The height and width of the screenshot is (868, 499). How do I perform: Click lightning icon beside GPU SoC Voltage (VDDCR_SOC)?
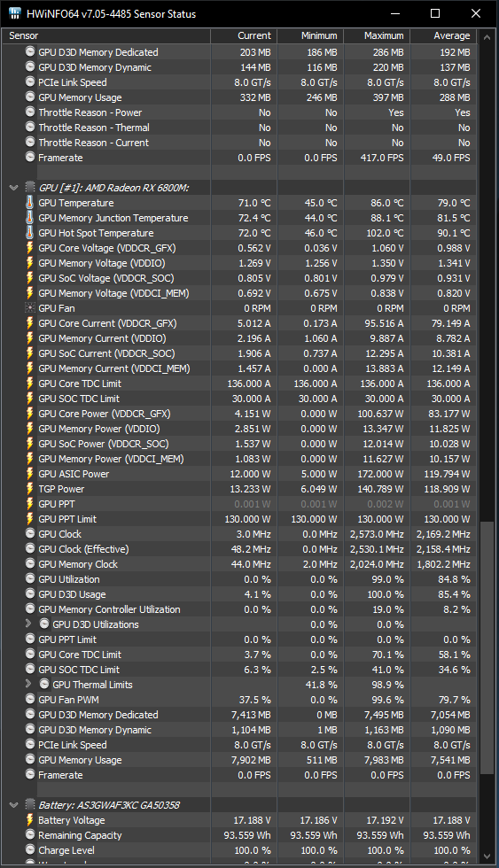[x=30, y=278]
